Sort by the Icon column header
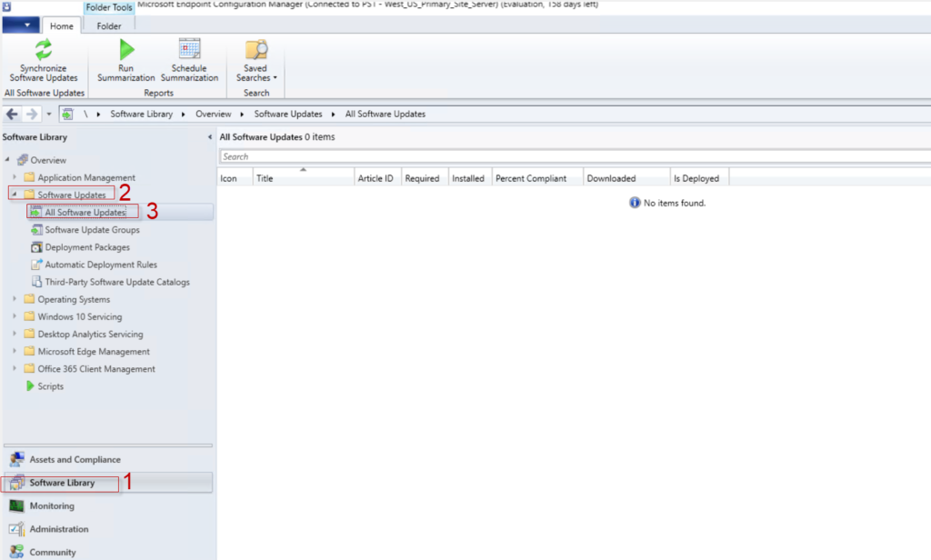Image resolution: width=931 pixels, height=560 pixels. [235, 178]
